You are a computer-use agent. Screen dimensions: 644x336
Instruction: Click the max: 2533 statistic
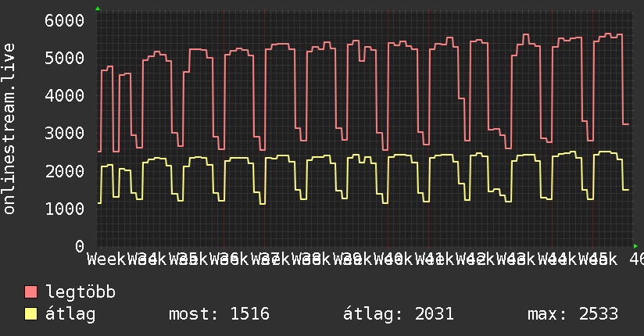coord(573,314)
